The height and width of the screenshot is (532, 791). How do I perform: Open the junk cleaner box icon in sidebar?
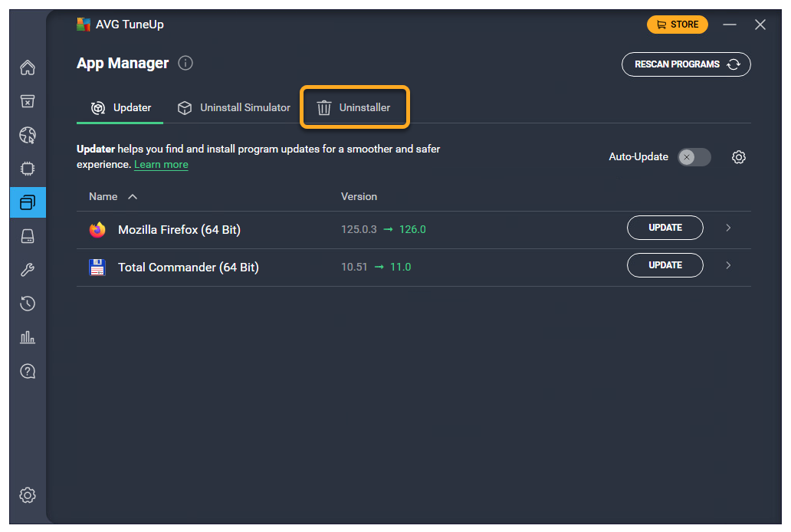pos(28,101)
